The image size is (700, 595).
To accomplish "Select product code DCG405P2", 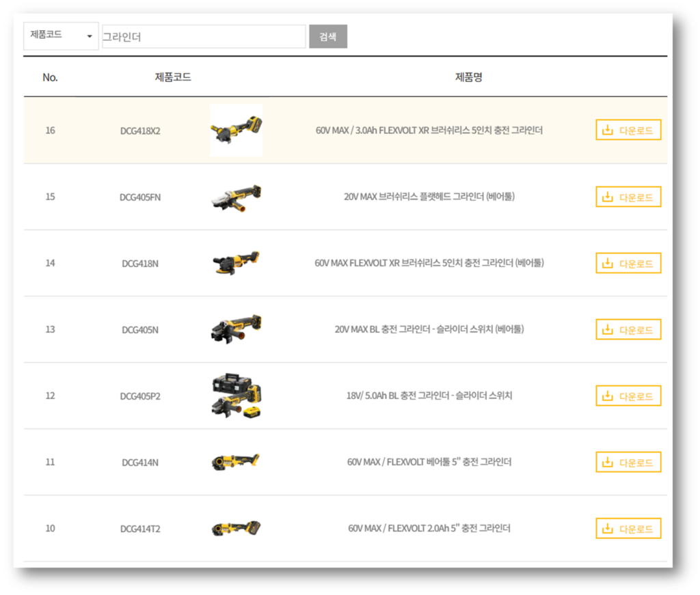I will (140, 396).
